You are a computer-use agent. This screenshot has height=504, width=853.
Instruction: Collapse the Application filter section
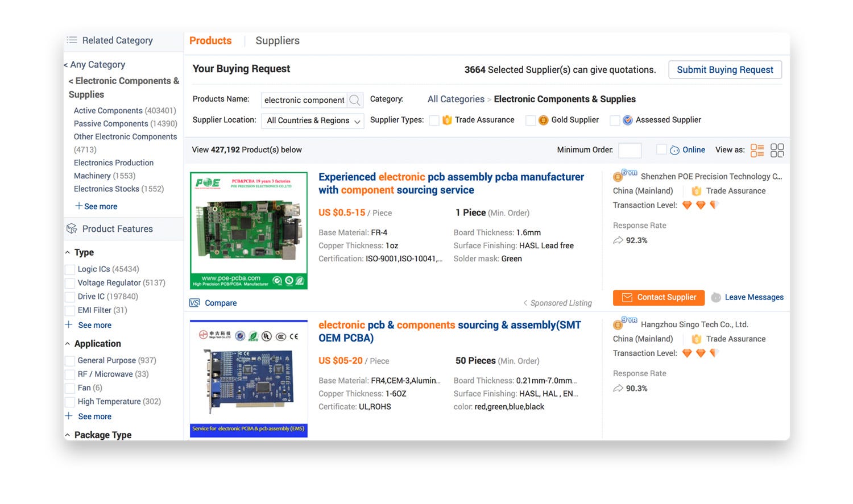click(x=68, y=344)
